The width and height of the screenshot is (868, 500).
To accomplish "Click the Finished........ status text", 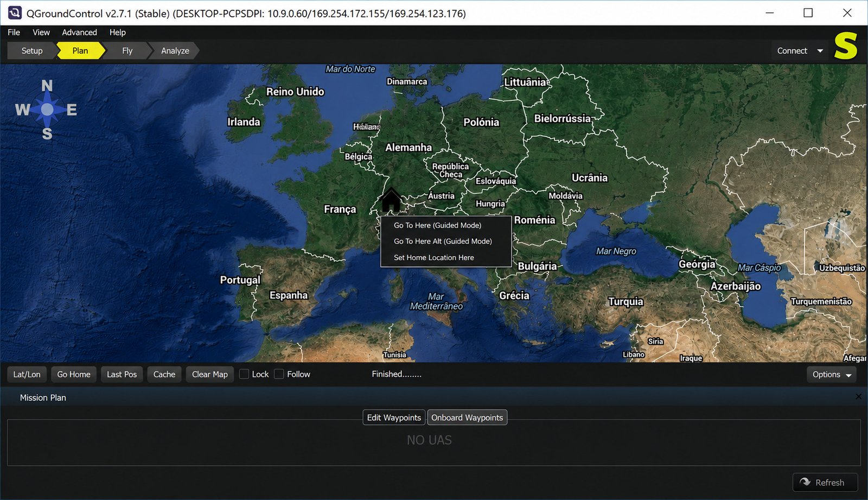I will point(397,374).
